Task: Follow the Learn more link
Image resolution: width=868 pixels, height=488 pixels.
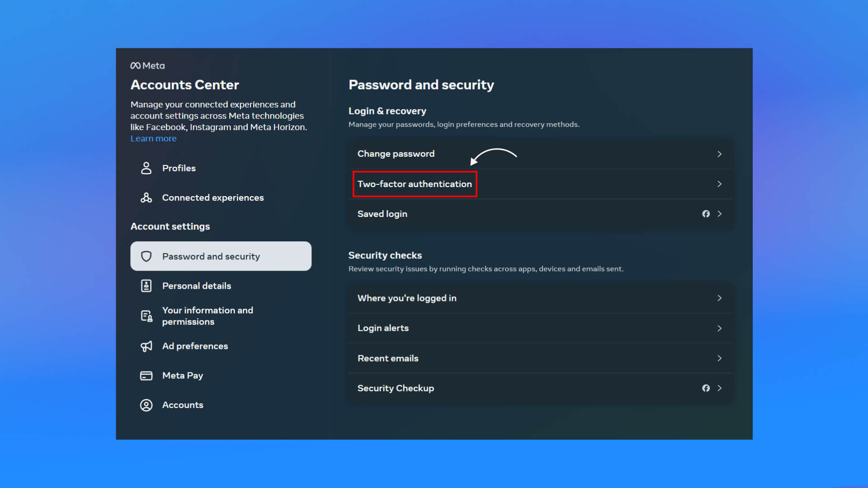Action: (153, 139)
